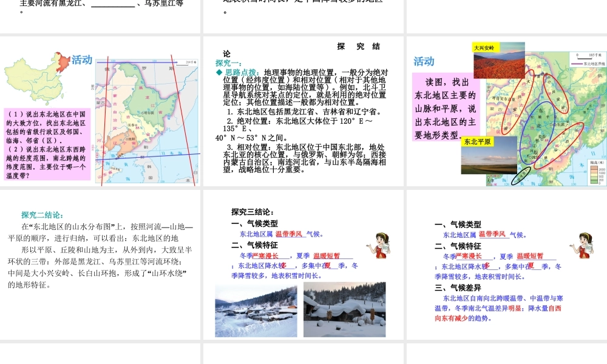Select the teal '探究一:' label

[229, 62]
